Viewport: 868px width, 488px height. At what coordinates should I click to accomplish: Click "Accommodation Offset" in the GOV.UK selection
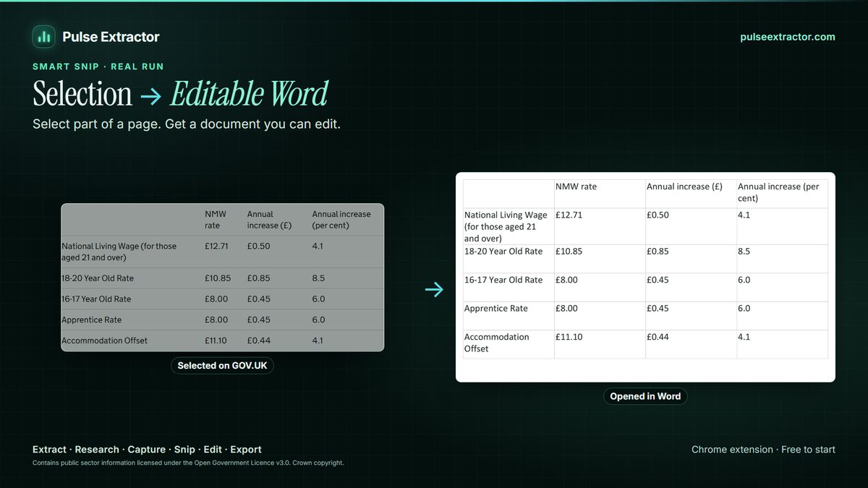click(x=105, y=341)
